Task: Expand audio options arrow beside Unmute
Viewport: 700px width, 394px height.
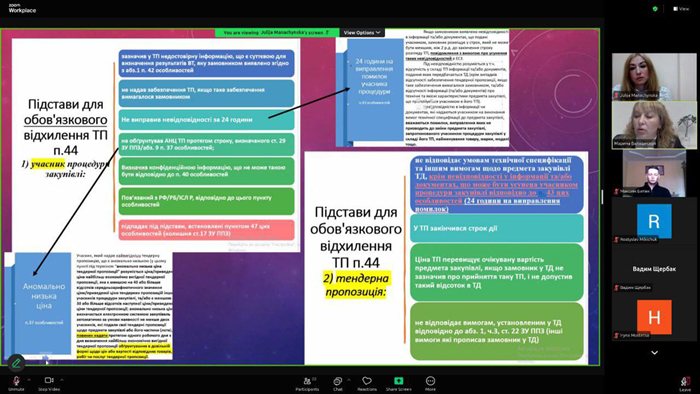Action: pyautogui.click(x=29, y=380)
